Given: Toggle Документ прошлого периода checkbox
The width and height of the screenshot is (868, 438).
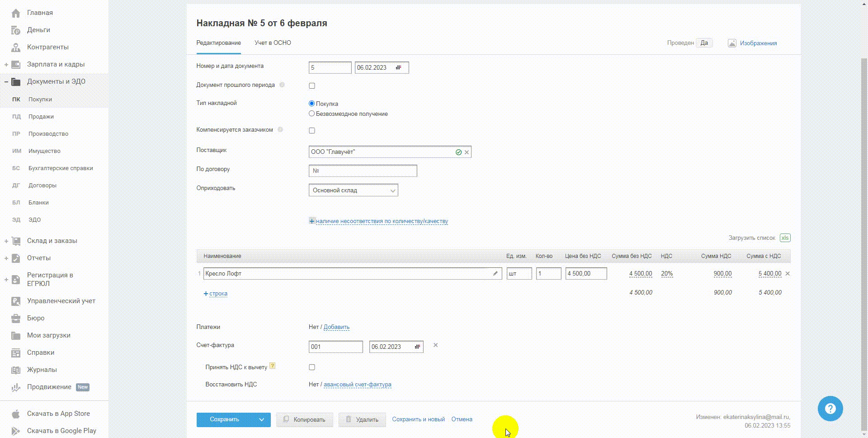Looking at the screenshot, I should (x=312, y=86).
